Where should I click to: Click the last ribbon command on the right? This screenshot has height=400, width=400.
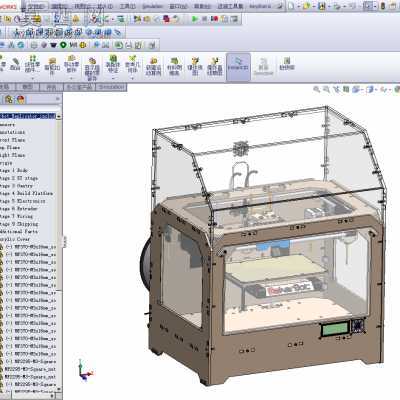(287, 64)
